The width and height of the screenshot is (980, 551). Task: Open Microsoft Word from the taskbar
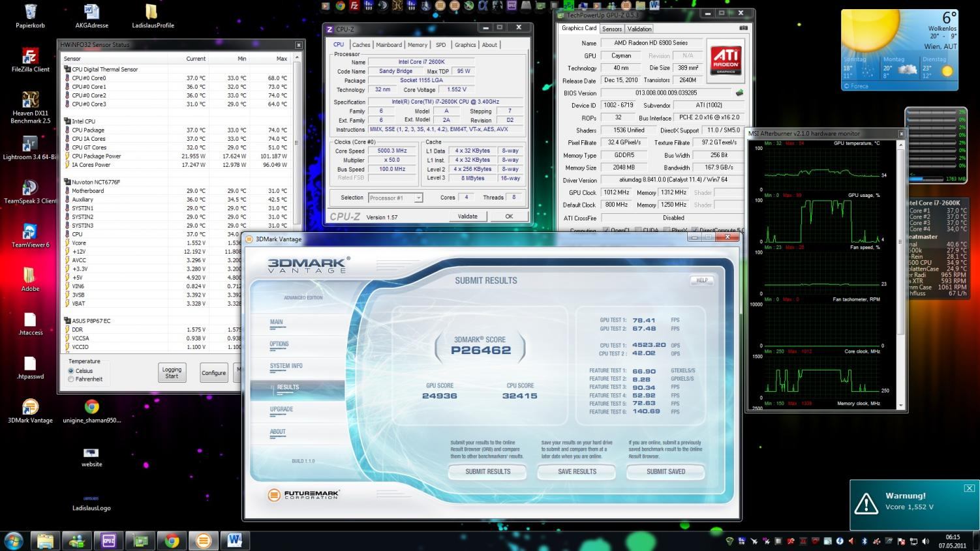tap(235, 541)
